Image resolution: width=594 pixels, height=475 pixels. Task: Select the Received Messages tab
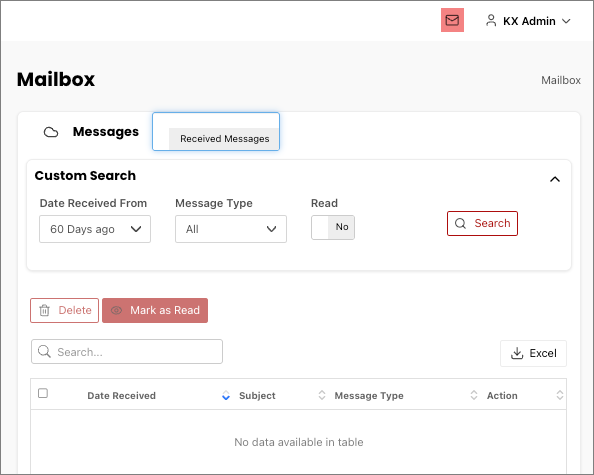click(x=224, y=139)
